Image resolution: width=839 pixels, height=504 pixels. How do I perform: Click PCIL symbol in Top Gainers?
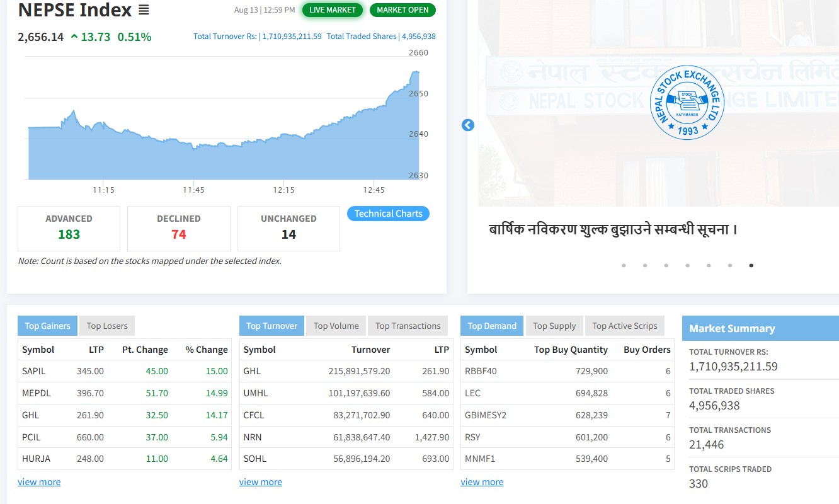coord(32,437)
